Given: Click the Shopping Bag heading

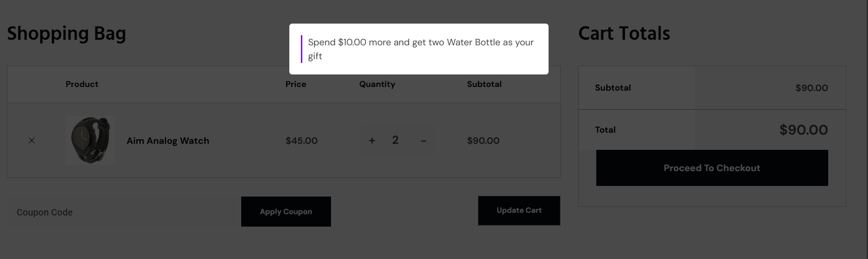Looking at the screenshot, I should coord(67,34).
